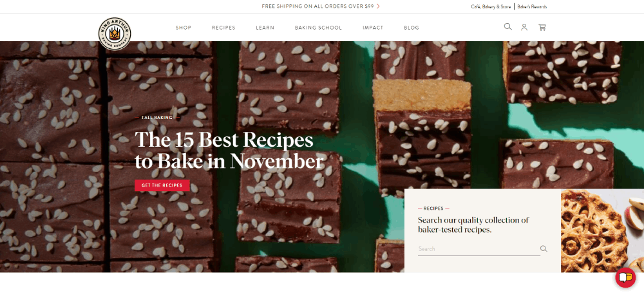View the shopping cart icon
Screen dimensions: 644x296
coord(542,27)
